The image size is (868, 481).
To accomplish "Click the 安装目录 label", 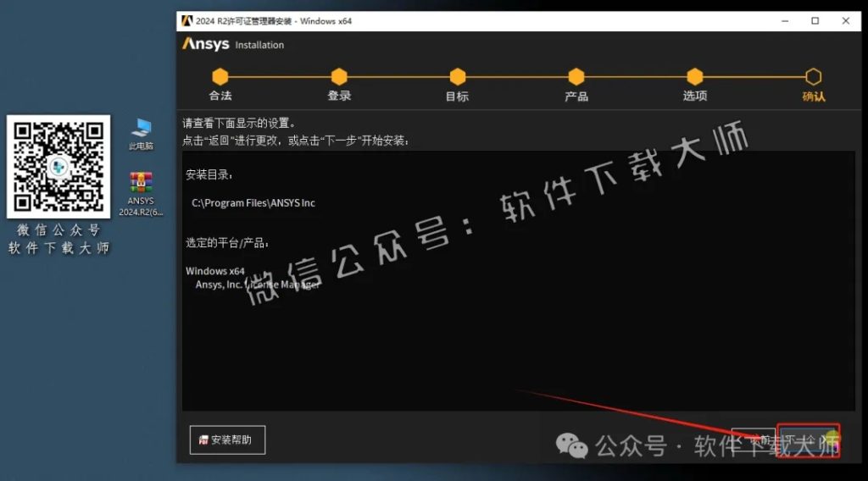I will (209, 174).
